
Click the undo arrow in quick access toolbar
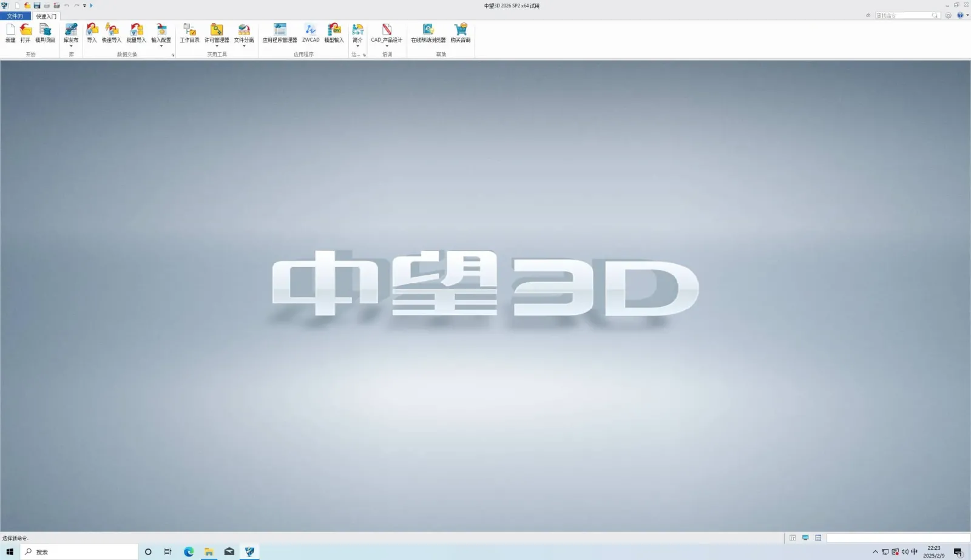(67, 5)
